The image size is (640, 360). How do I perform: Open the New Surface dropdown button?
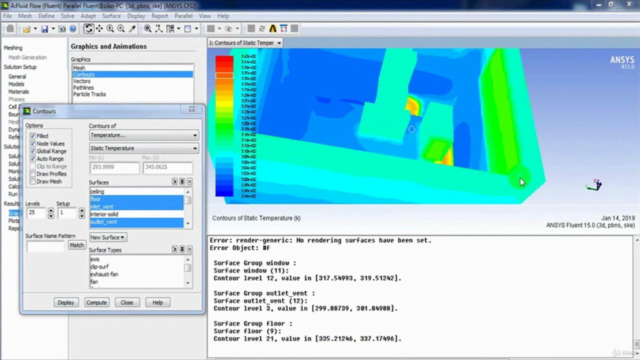pyautogui.click(x=108, y=237)
